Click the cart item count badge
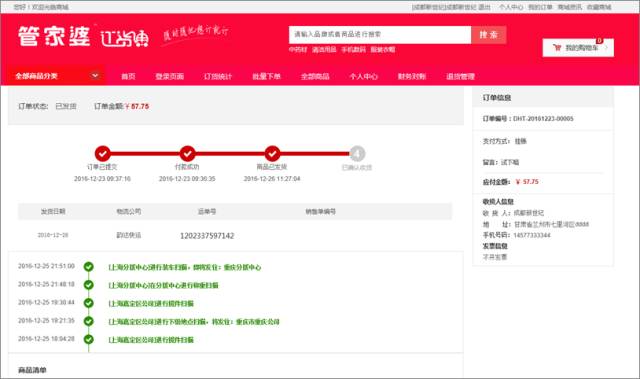 click(599, 40)
